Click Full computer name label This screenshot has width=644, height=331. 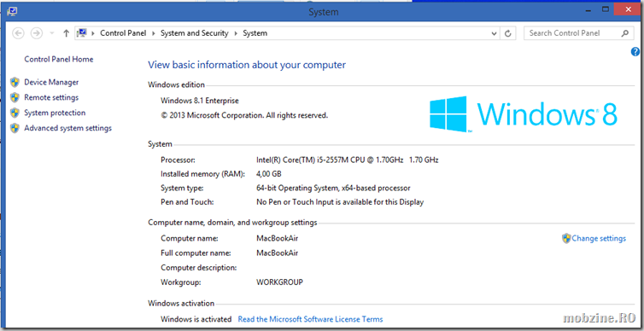pos(196,253)
